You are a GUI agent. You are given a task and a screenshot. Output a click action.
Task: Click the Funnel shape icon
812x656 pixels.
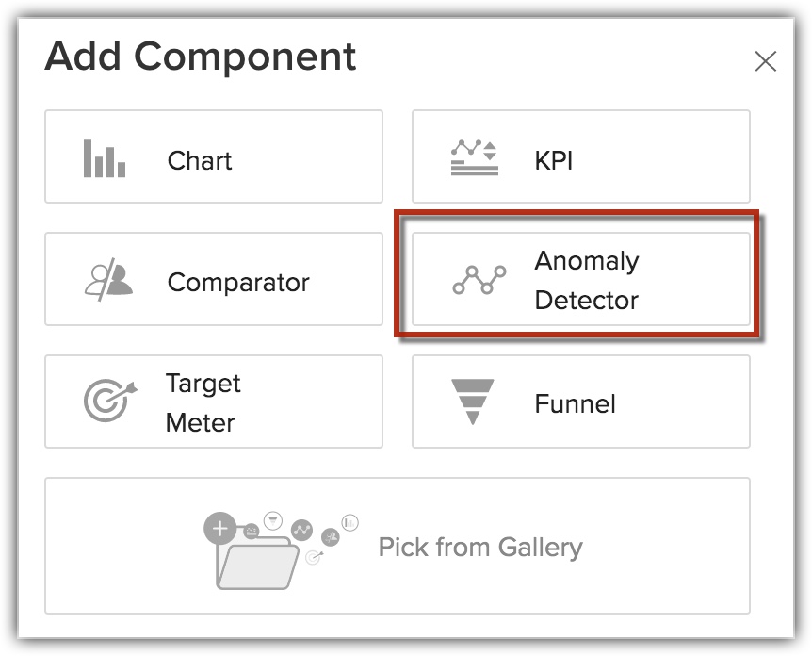[x=474, y=402]
